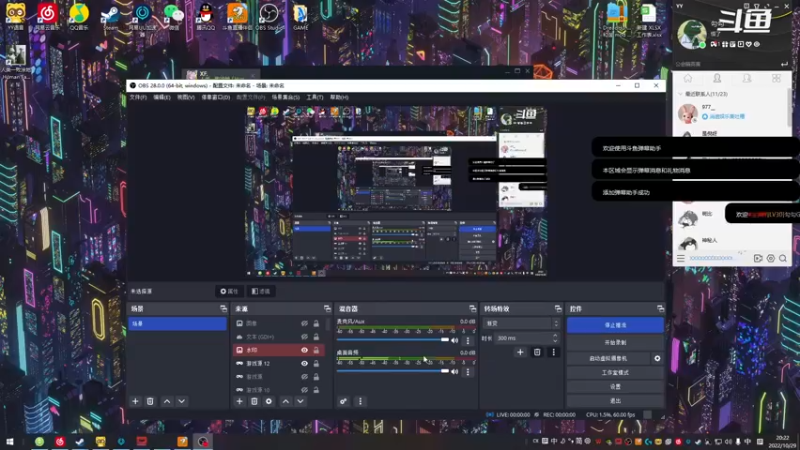Open transition properties with the three-dot icon

[554, 352]
